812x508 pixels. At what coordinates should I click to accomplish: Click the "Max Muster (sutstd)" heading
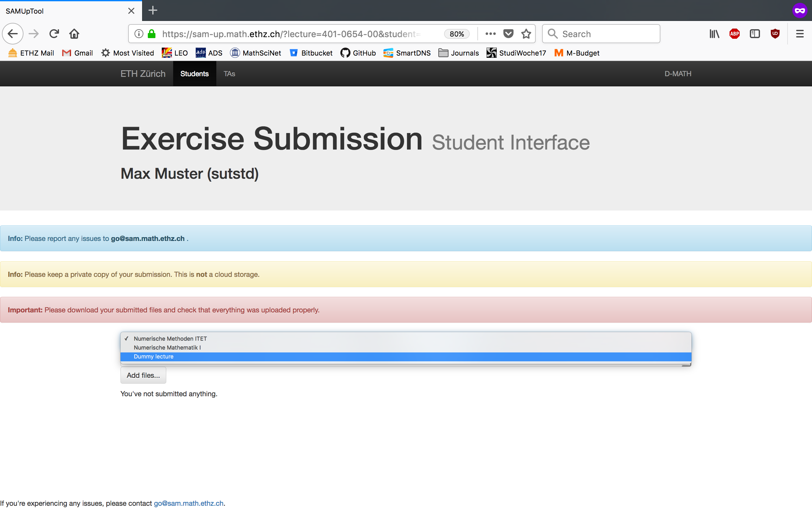(190, 173)
